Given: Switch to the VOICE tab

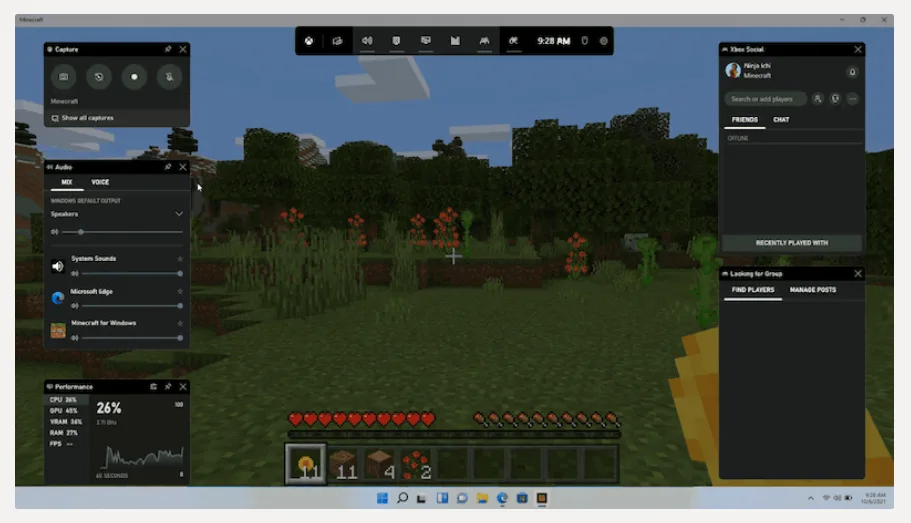Looking at the screenshot, I should click(100, 182).
